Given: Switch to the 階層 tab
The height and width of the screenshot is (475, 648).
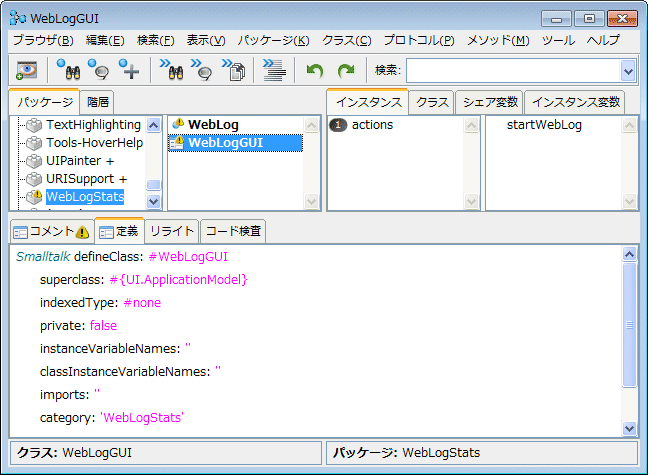Looking at the screenshot, I should pyautogui.click(x=98, y=102).
